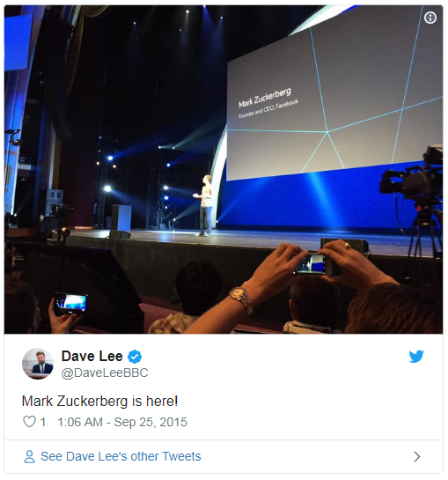448x480 pixels.
Task: Click the speaker standing on stage in photo
Action: [x=205, y=206]
